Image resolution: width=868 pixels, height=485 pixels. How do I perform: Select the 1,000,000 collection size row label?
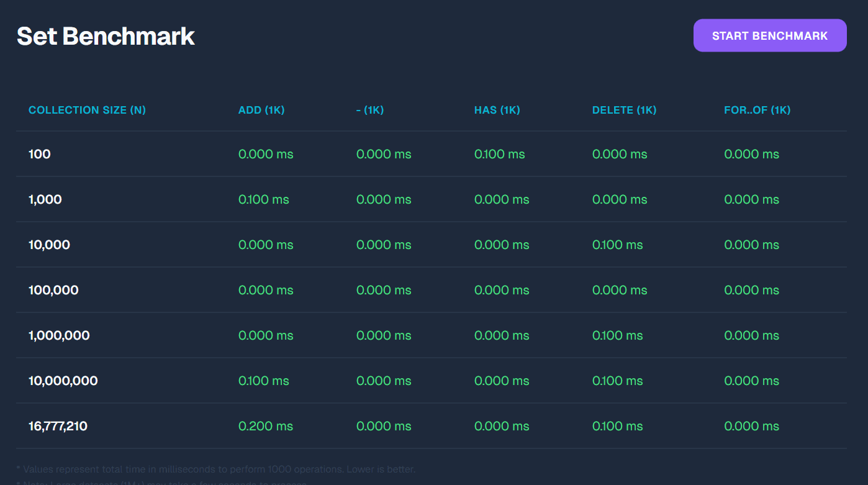(59, 335)
